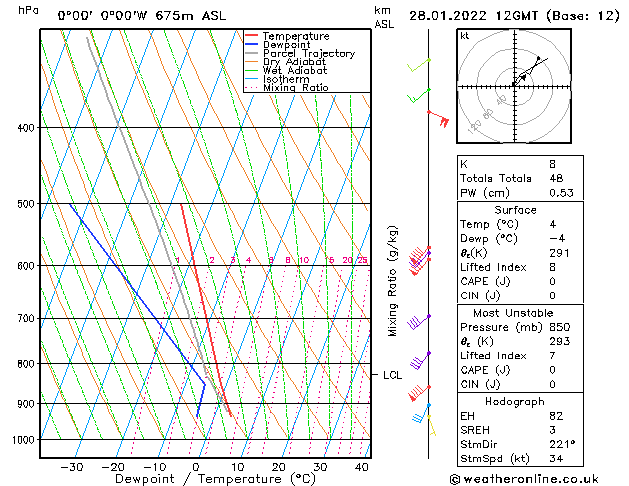This screenshot has width=629, height=486.
Task: Click the StmDir value 221°
Action: pyautogui.click(x=562, y=444)
